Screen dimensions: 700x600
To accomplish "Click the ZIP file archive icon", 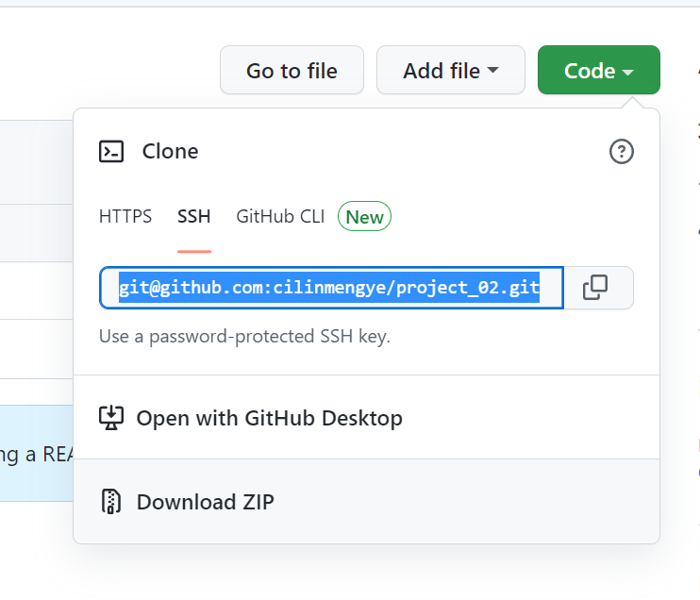I will coord(111,502).
